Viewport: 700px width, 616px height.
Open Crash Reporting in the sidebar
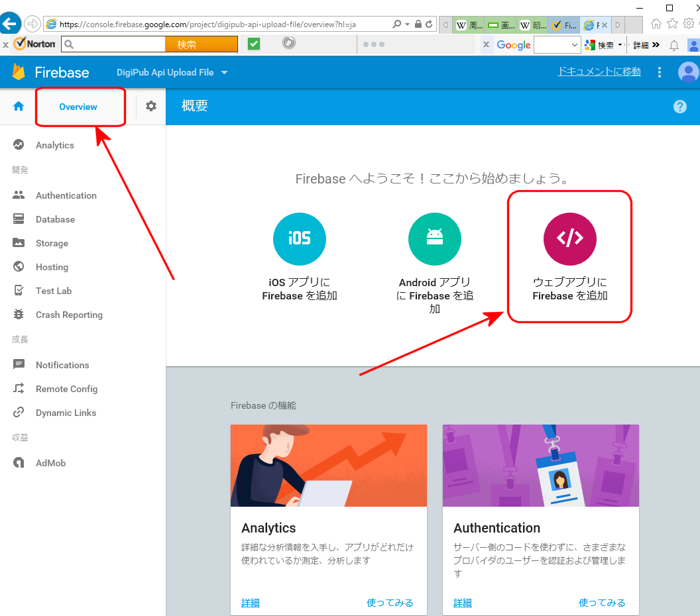click(x=69, y=315)
